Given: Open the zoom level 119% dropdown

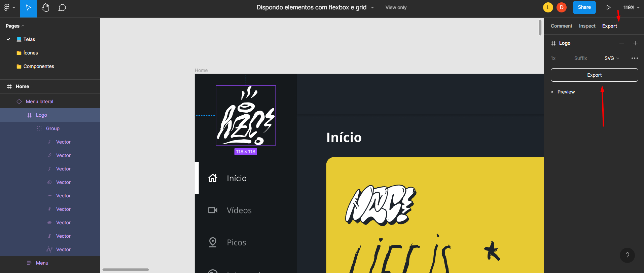Looking at the screenshot, I should pos(632,7).
